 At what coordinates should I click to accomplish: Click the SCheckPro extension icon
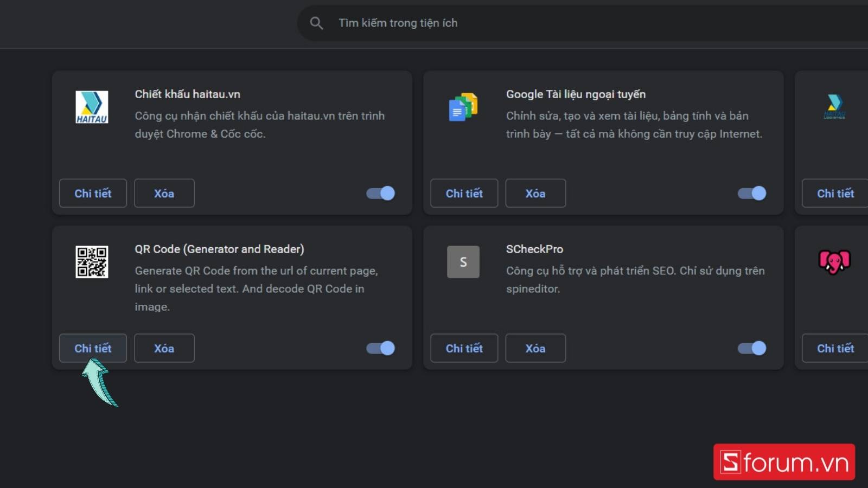point(463,262)
